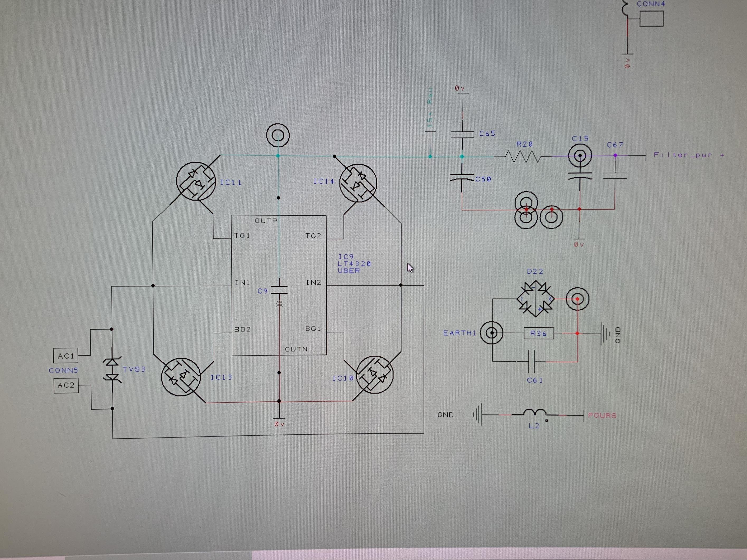Select ground symbol left of L2

point(477,414)
